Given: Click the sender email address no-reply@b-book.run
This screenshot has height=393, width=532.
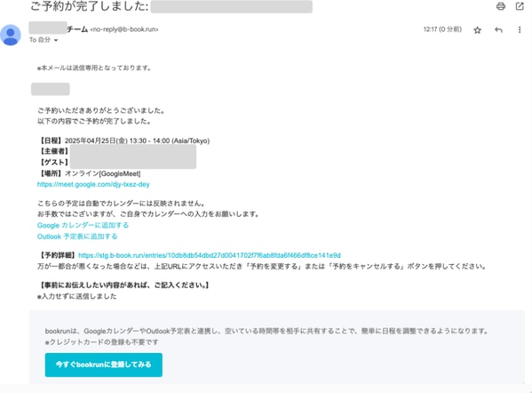Looking at the screenshot, I should pyautogui.click(x=124, y=29).
